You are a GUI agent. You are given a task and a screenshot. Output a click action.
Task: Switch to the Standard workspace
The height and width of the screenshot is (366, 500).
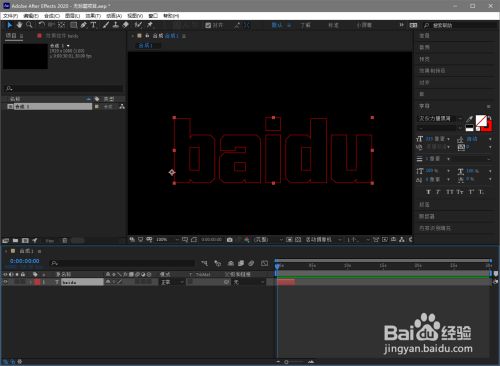click(x=333, y=25)
